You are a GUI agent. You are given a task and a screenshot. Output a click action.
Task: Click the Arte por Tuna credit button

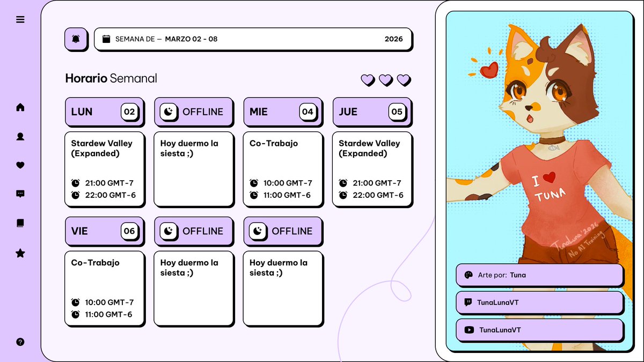(539, 275)
